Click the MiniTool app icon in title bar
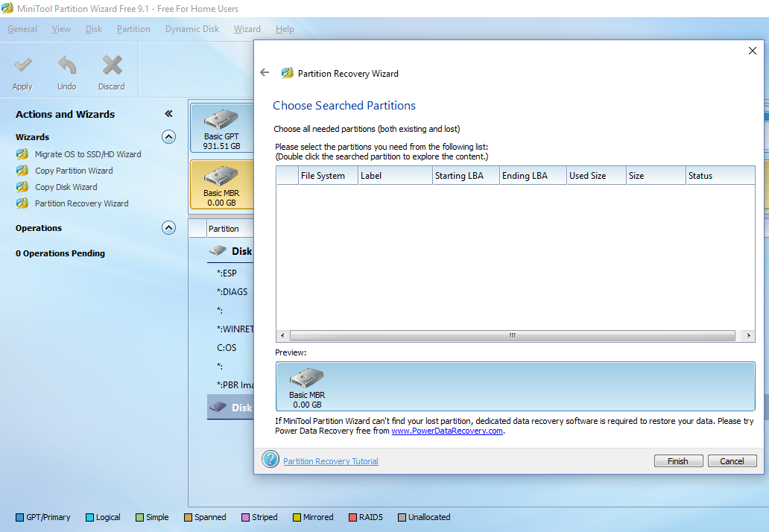769x532 pixels. (x=7, y=8)
